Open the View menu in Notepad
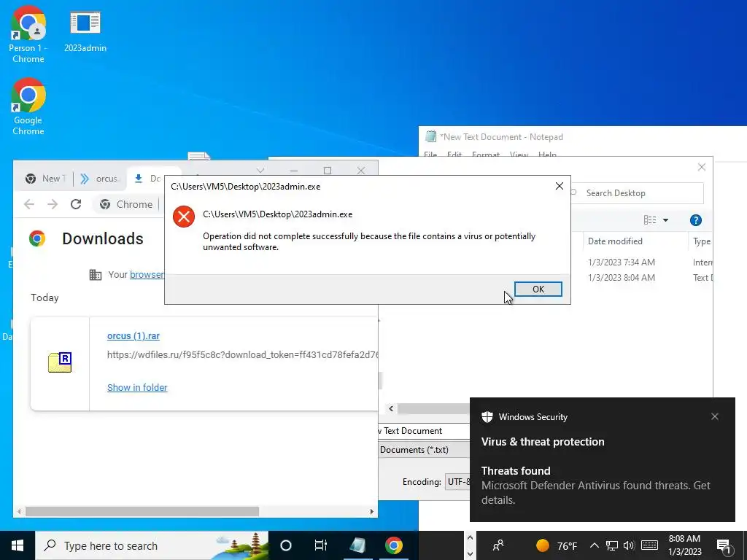747x560 pixels. [x=519, y=155]
